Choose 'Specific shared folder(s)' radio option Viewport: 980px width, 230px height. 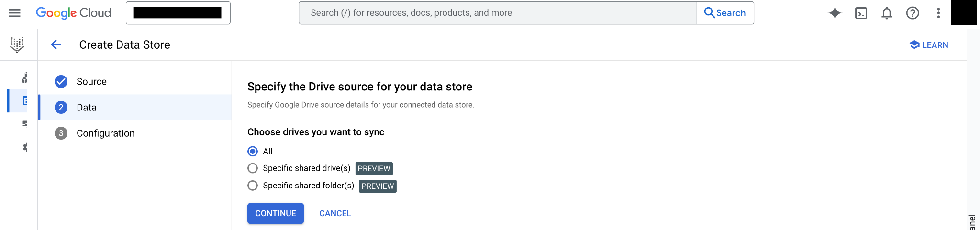pyautogui.click(x=253, y=186)
